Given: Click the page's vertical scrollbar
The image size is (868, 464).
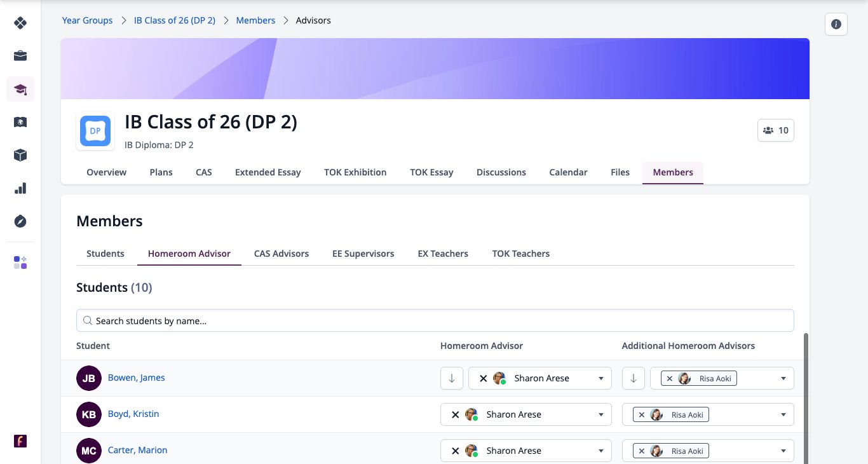Looking at the screenshot, I should [x=807, y=397].
